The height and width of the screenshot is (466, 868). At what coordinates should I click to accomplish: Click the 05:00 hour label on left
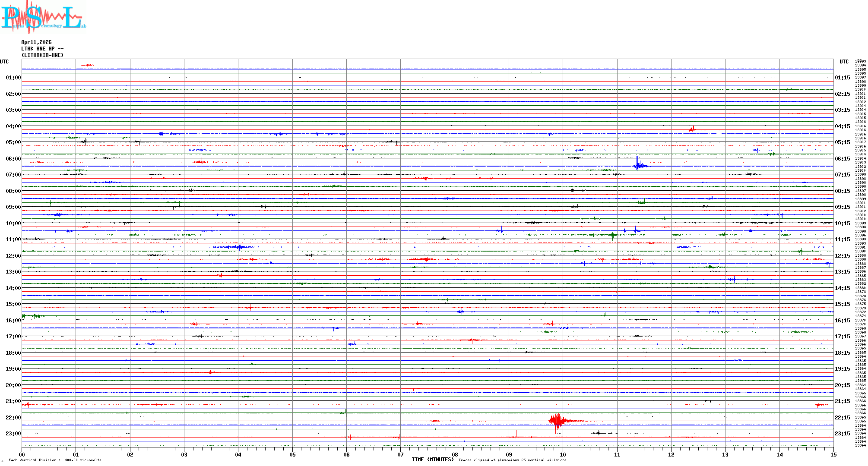pos(13,142)
